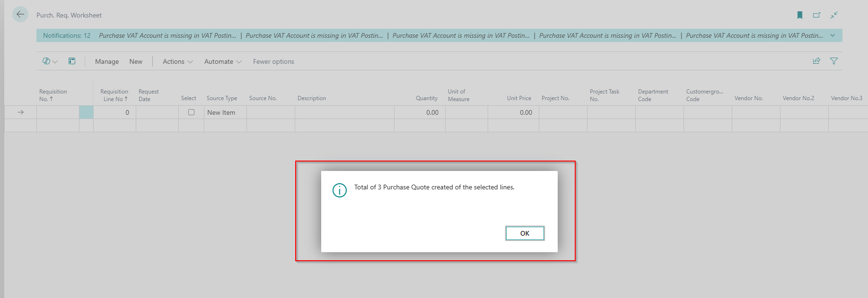Select the first row arrow indicator

[x=20, y=112]
